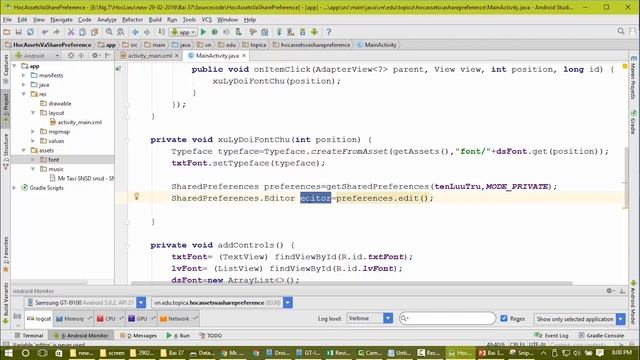Open the AVD Manager icon

(x=291, y=32)
